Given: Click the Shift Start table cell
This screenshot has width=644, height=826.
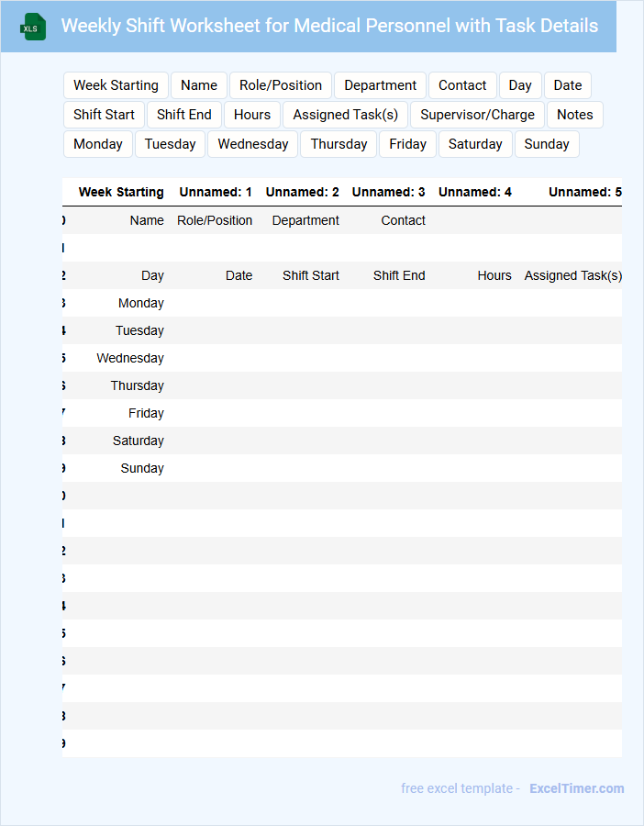Looking at the screenshot, I should pyautogui.click(x=311, y=275).
